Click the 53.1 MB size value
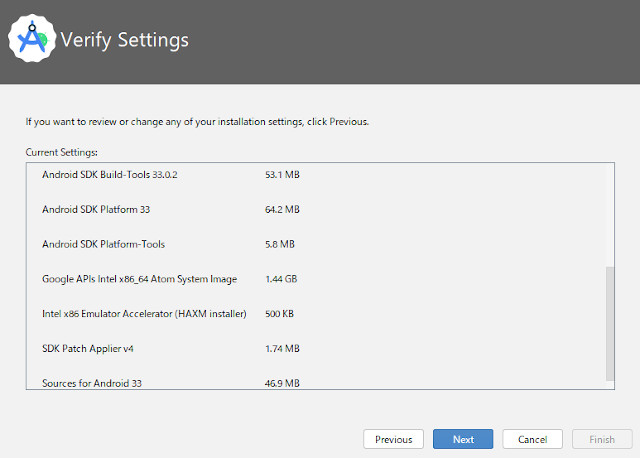Image resolution: width=640 pixels, height=458 pixels. [282, 175]
